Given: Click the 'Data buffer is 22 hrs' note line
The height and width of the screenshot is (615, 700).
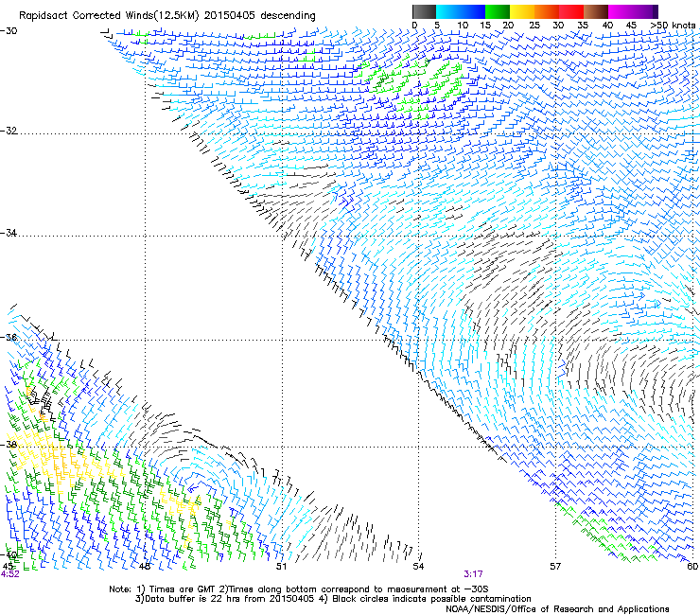Looking at the screenshot, I should [333, 599].
